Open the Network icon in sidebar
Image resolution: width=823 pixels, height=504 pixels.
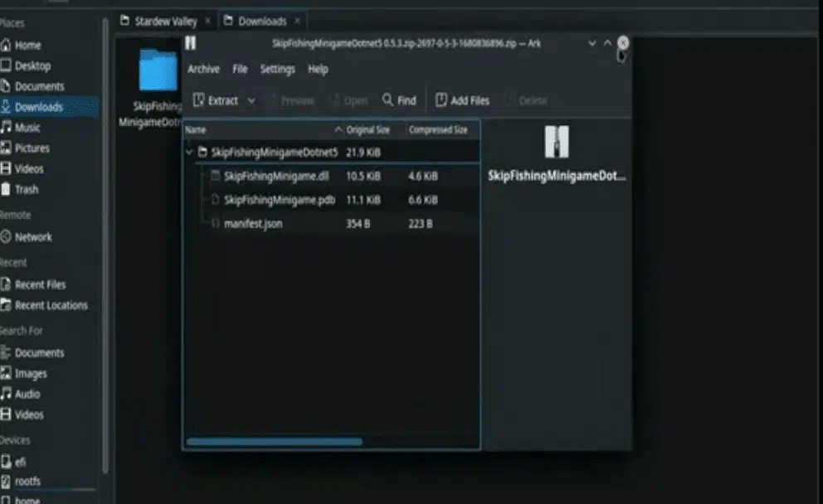click(x=5, y=237)
